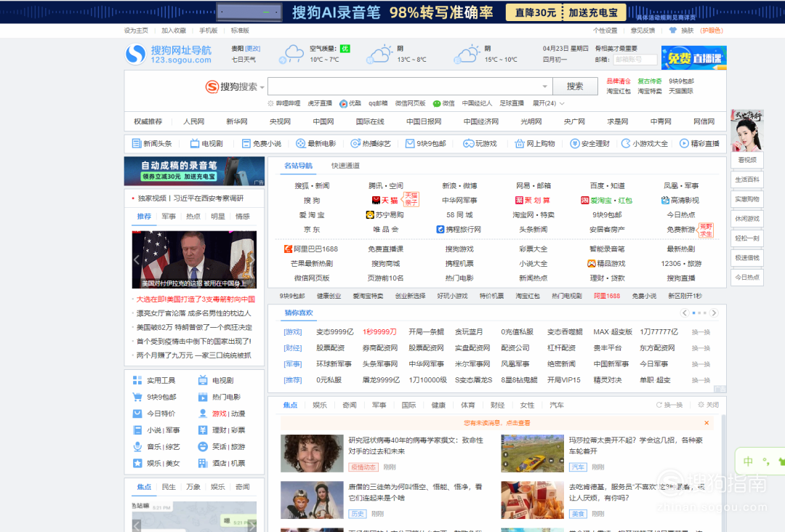Open the 生活百科 side panel item
The image size is (785, 532).
tap(747, 180)
